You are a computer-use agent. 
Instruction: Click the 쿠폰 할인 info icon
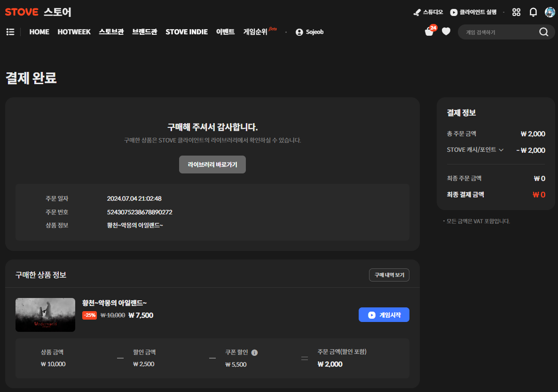254,353
